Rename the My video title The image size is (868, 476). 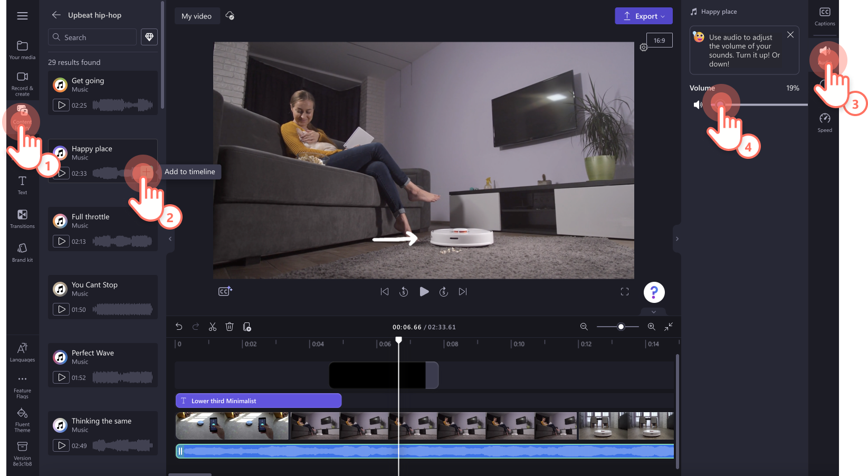point(197,16)
